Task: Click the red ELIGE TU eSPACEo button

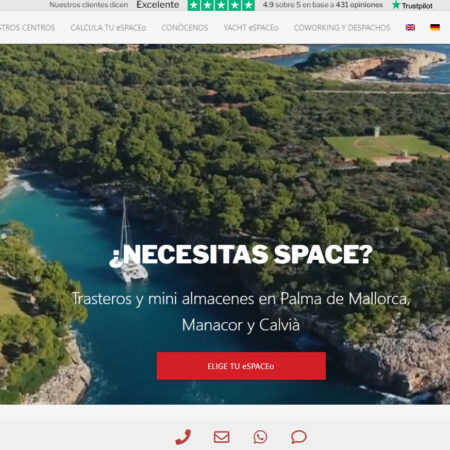Action: [x=241, y=366]
